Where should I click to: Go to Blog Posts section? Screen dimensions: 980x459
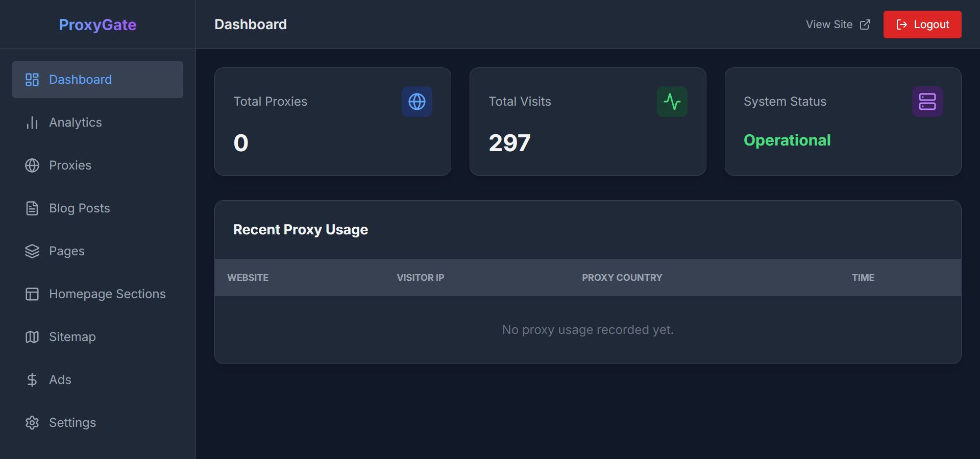click(80, 208)
